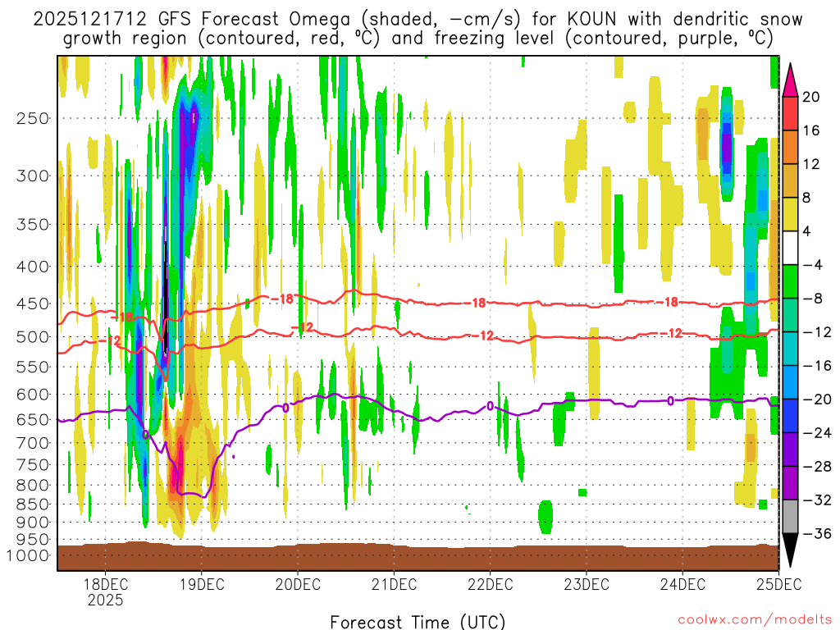Screen dimensions: 840x630
Task: Click the colorbar value label -20
Action: click(817, 399)
